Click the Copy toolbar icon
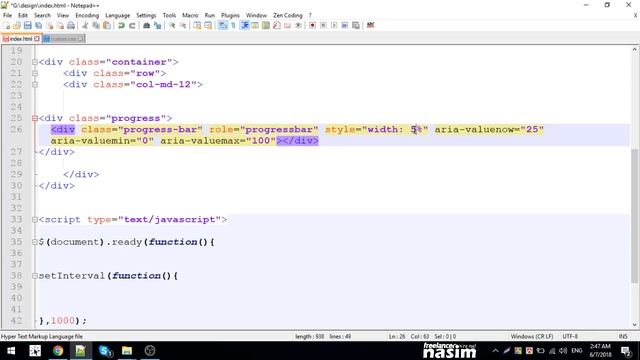 [96, 25]
